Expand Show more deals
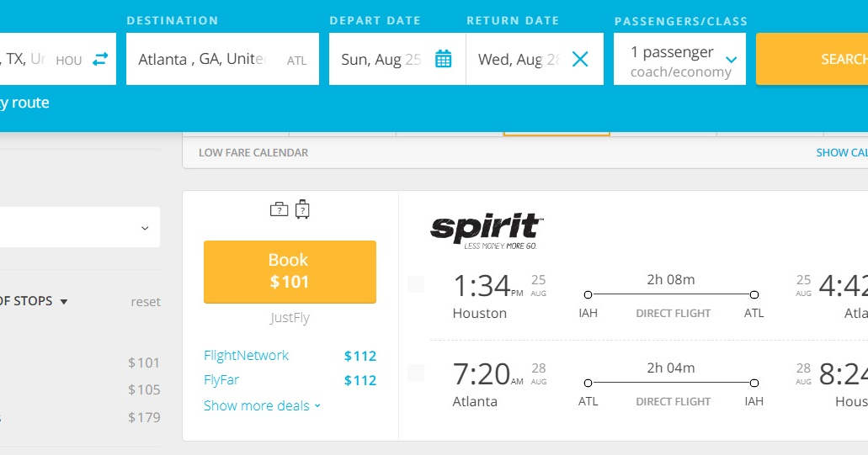Image resolution: width=868 pixels, height=455 pixels. [x=262, y=405]
